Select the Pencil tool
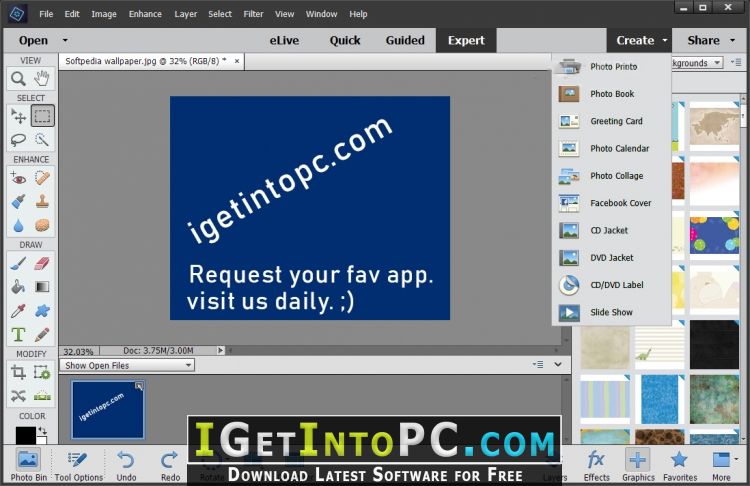 click(42, 334)
